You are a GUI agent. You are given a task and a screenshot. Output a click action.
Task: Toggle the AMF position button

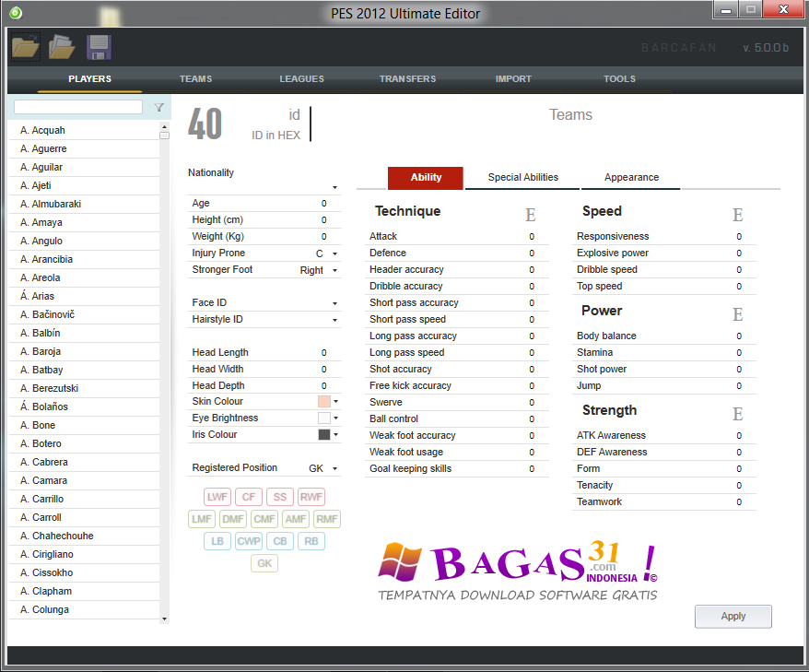point(296,519)
